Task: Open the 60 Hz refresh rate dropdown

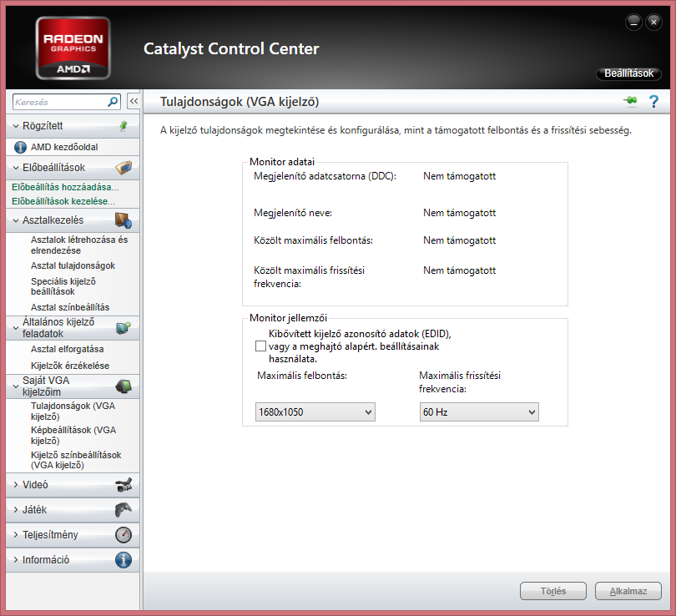Action: [479, 412]
